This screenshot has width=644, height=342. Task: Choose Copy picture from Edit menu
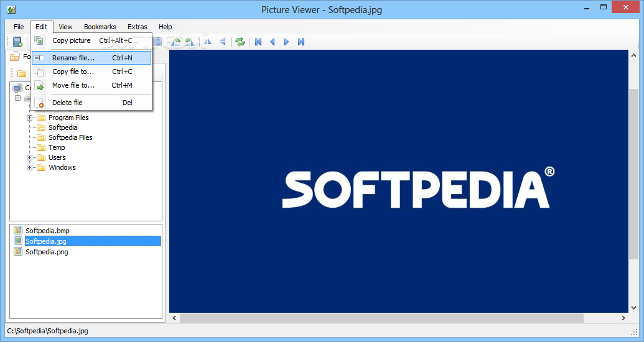[91, 40]
